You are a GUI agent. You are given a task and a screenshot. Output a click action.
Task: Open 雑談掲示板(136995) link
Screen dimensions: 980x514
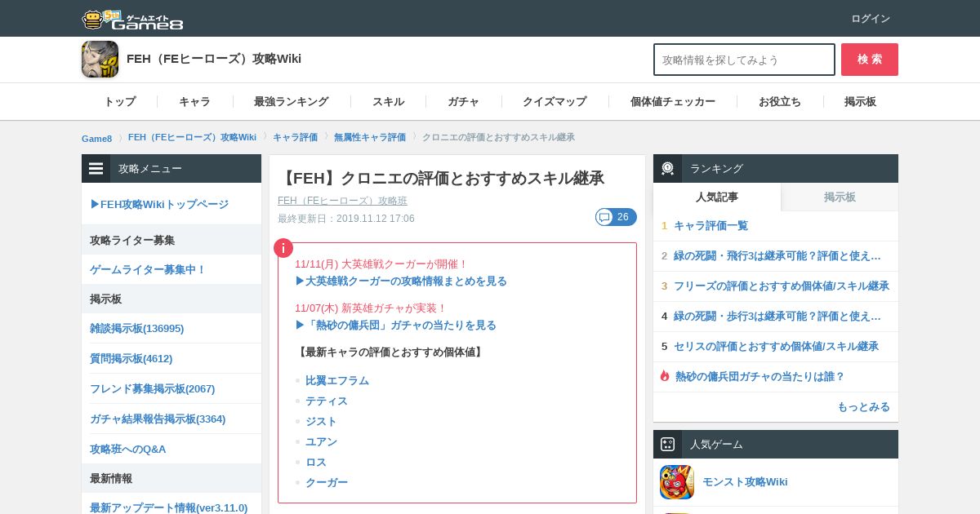136,328
